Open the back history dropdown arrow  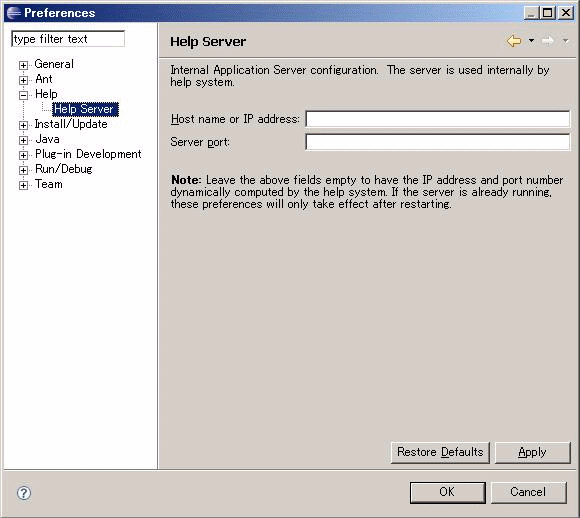531,40
